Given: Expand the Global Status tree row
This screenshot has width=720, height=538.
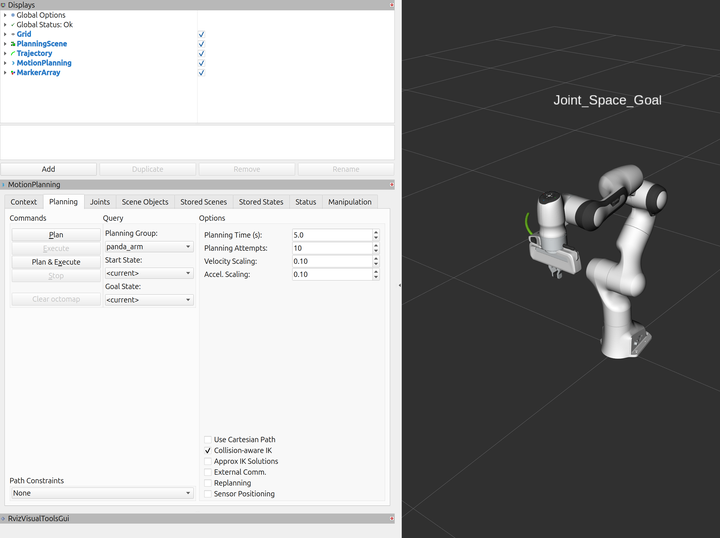Looking at the screenshot, I should click(5, 25).
